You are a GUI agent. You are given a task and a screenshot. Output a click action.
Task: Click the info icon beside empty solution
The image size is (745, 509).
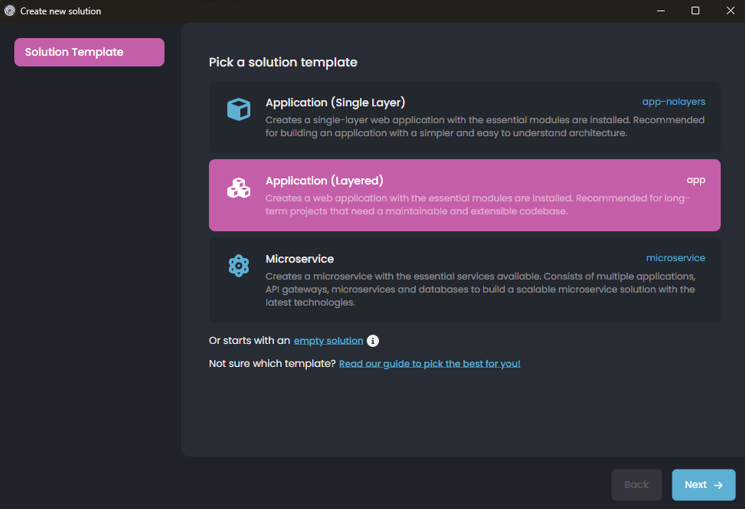tap(373, 341)
